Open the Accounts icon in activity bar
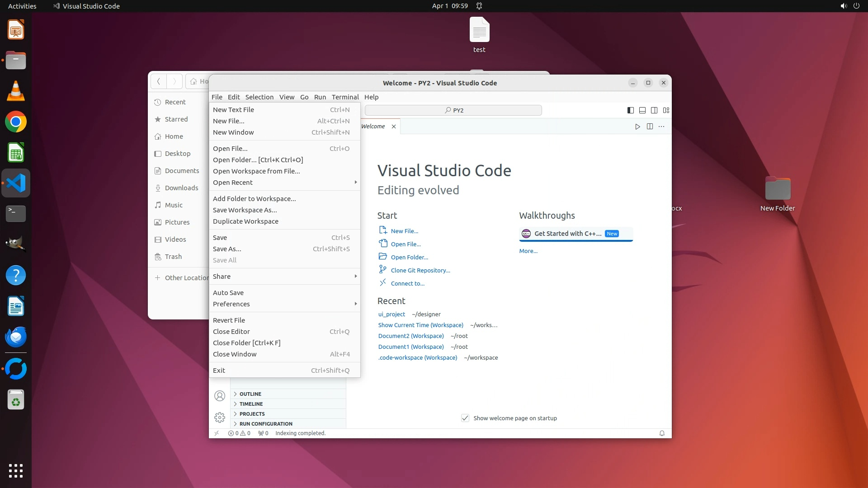The height and width of the screenshot is (488, 868). [x=220, y=396]
